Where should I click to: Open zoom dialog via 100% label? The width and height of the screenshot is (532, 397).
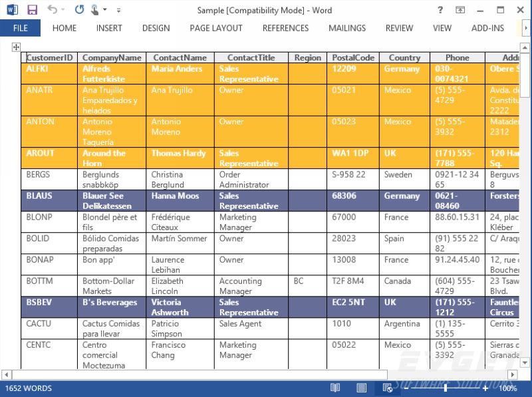[508, 388]
